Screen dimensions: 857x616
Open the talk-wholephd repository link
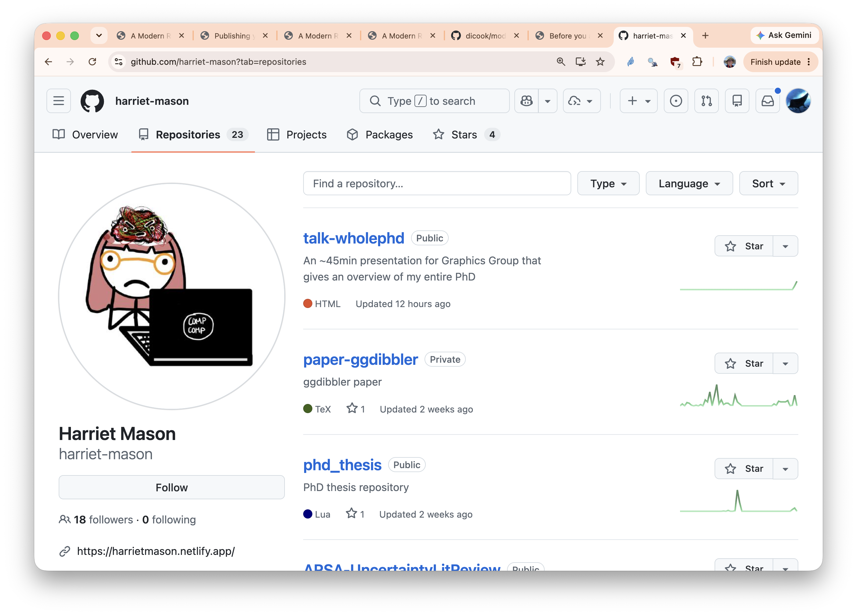(354, 238)
